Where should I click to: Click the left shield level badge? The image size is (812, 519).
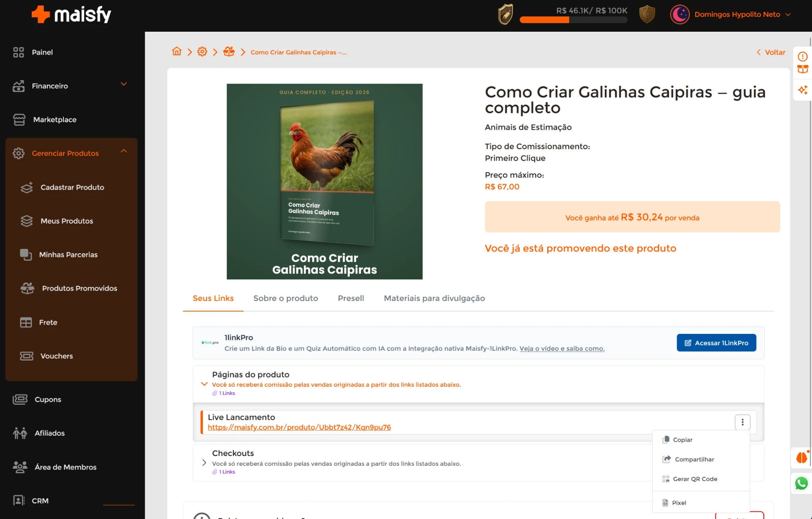pyautogui.click(x=505, y=14)
